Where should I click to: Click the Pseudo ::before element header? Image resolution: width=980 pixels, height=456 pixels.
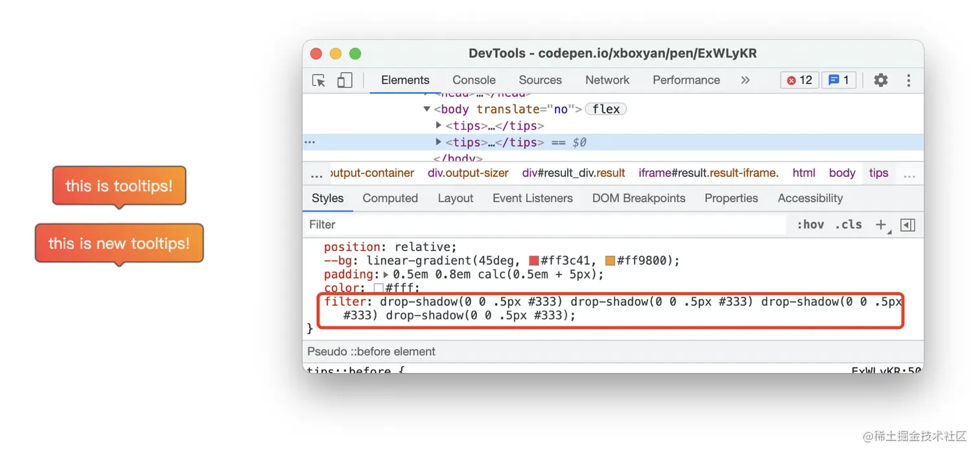coord(371,352)
